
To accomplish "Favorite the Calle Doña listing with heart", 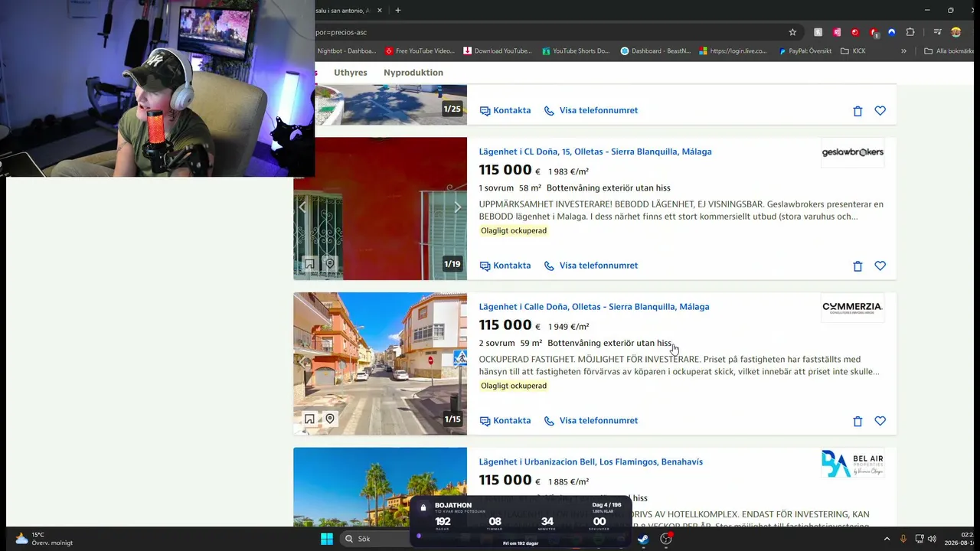I will 880,421.
